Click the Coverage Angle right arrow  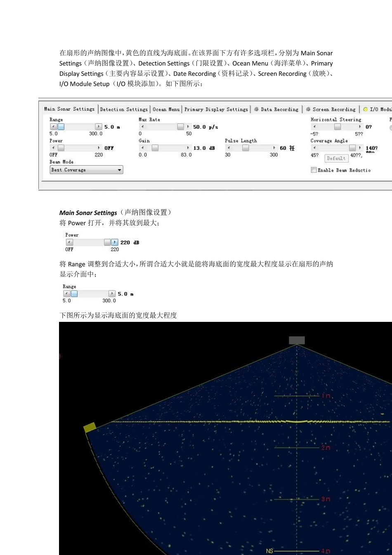tap(360, 148)
